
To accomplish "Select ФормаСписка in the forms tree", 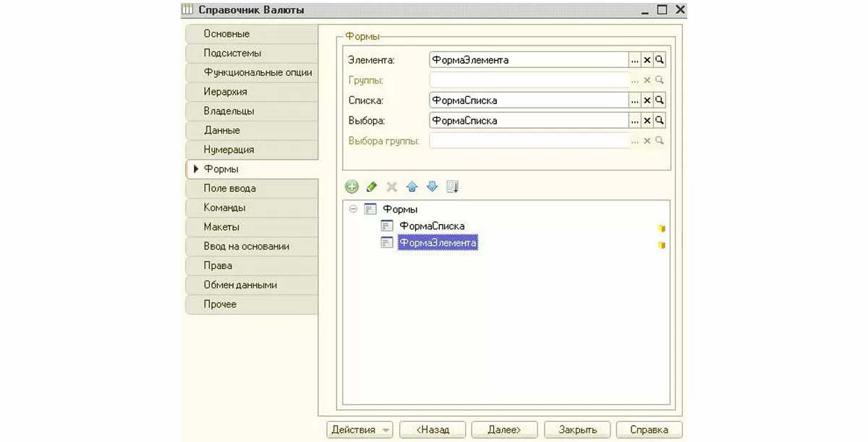I will point(432,226).
